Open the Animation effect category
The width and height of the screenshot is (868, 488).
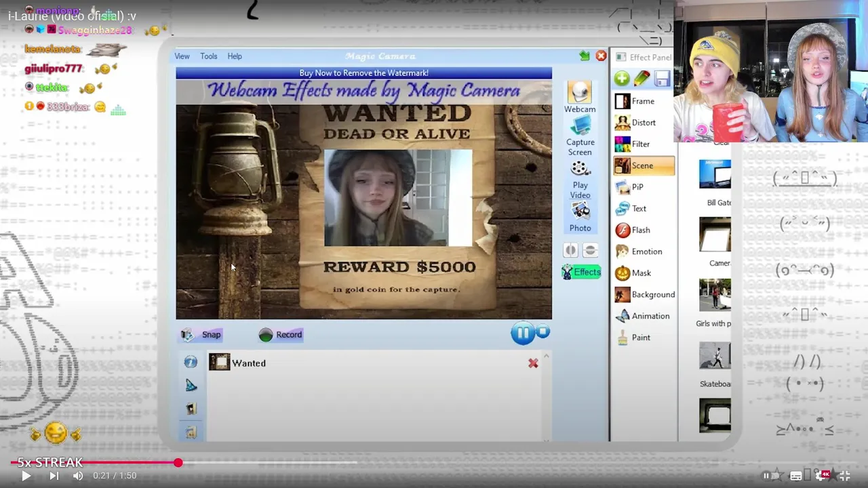[x=644, y=316]
